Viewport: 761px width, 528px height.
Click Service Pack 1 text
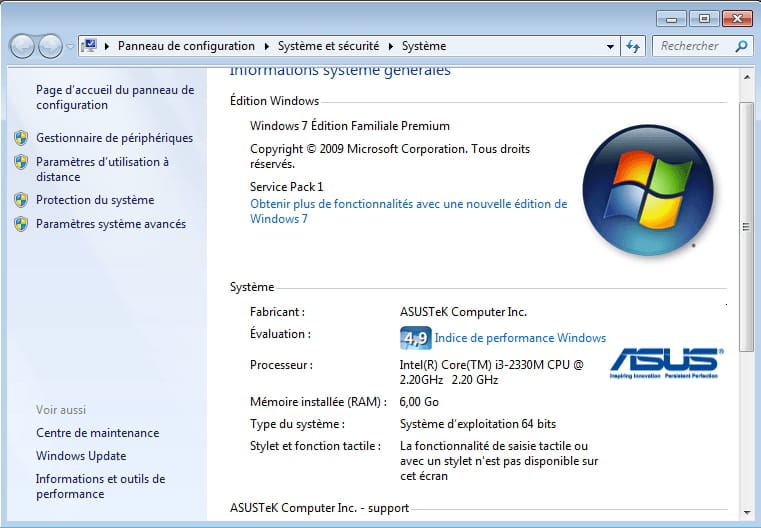pos(286,187)
